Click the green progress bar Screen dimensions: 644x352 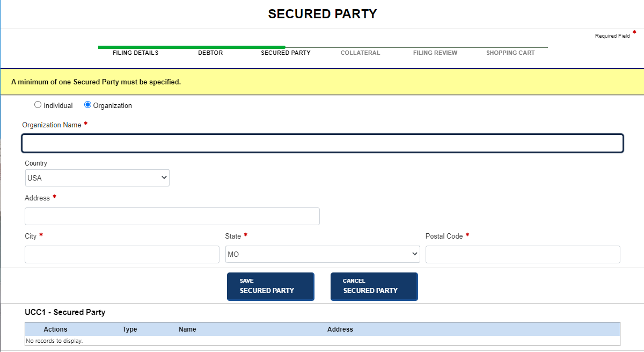[192, 47]
